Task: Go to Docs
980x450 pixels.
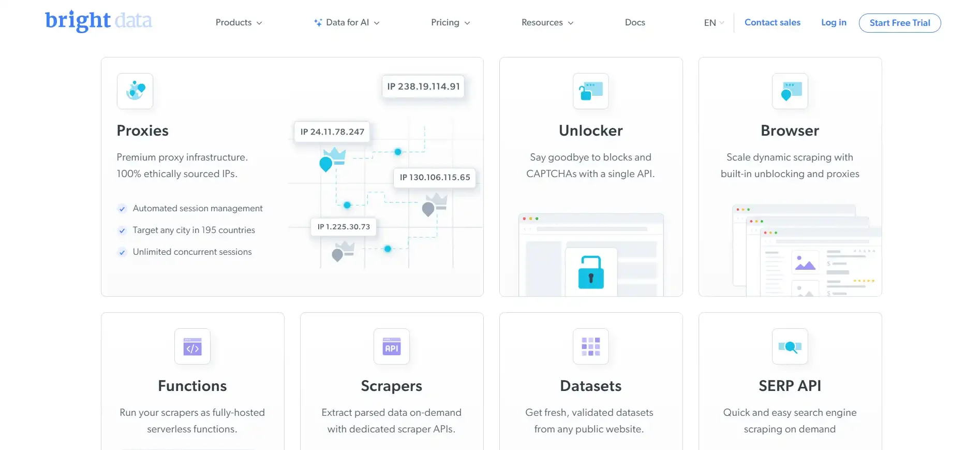Action: pos(635,23)
